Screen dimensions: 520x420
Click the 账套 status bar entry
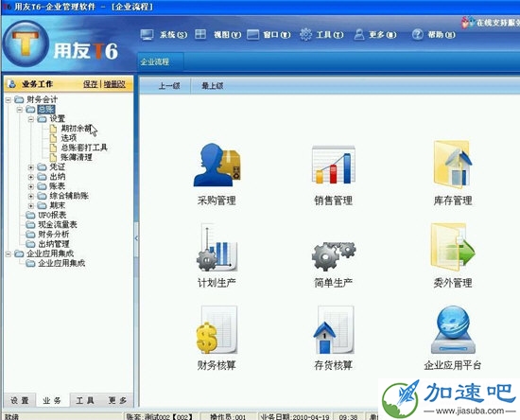click(160, 416)
